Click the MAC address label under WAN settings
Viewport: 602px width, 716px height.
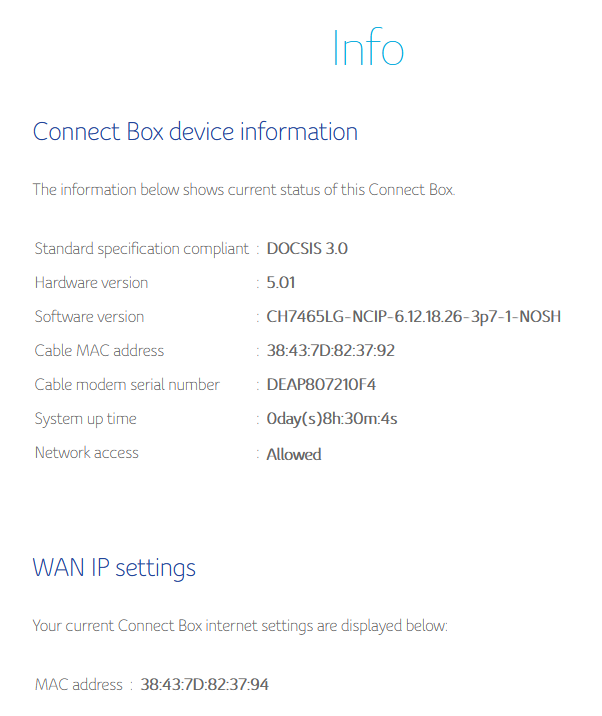79,684
